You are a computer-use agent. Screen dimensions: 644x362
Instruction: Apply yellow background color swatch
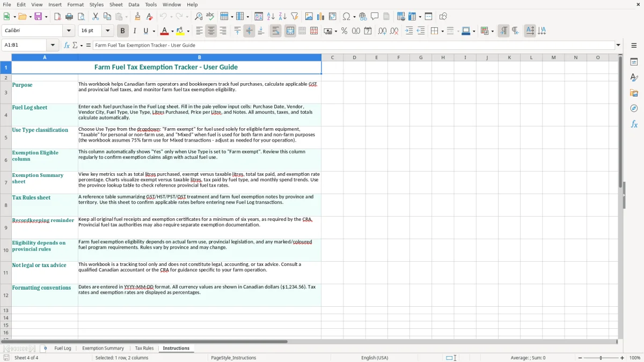(x=180, y=31)
